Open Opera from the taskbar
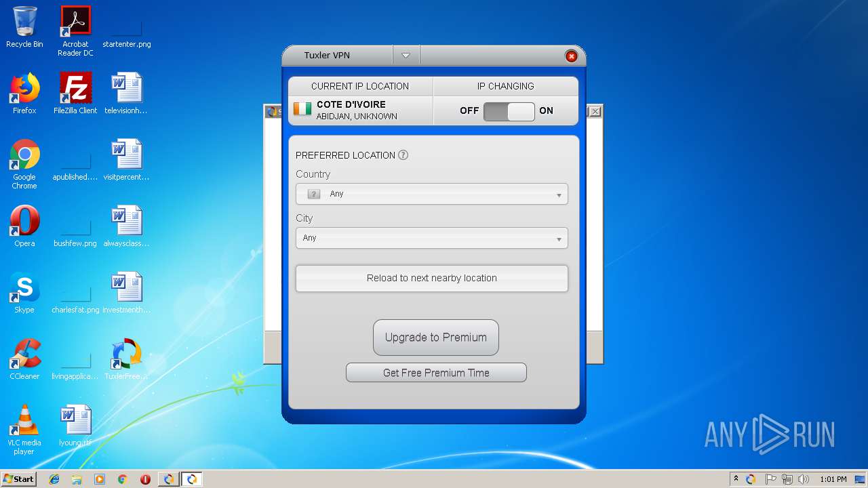 coord(145,479)
